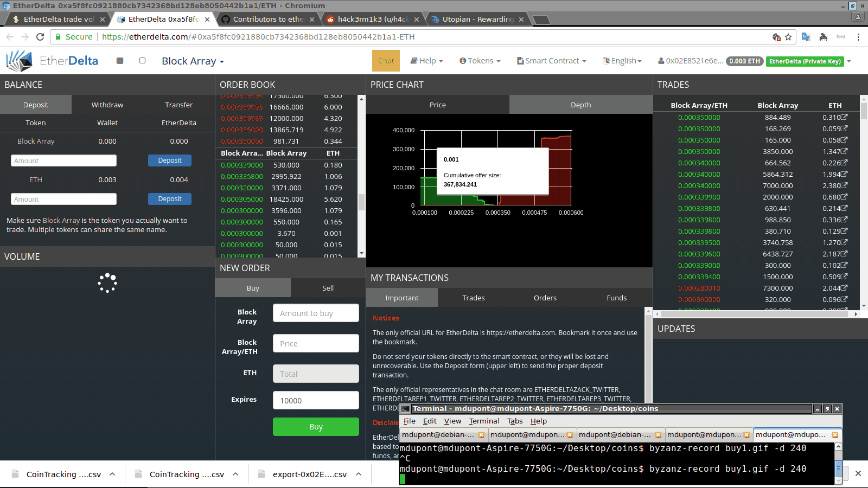Open the Terminal menu in terminal window

coord(484,421)
